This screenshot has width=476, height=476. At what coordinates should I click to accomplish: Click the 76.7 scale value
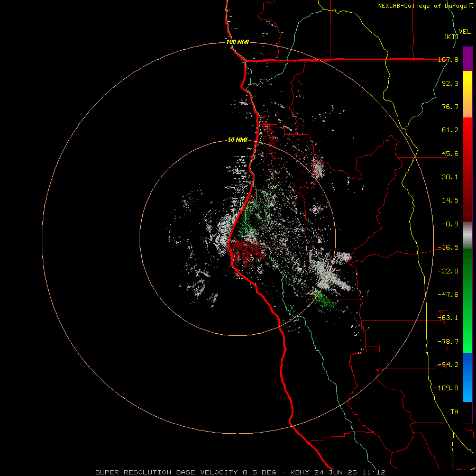(450, 106)
